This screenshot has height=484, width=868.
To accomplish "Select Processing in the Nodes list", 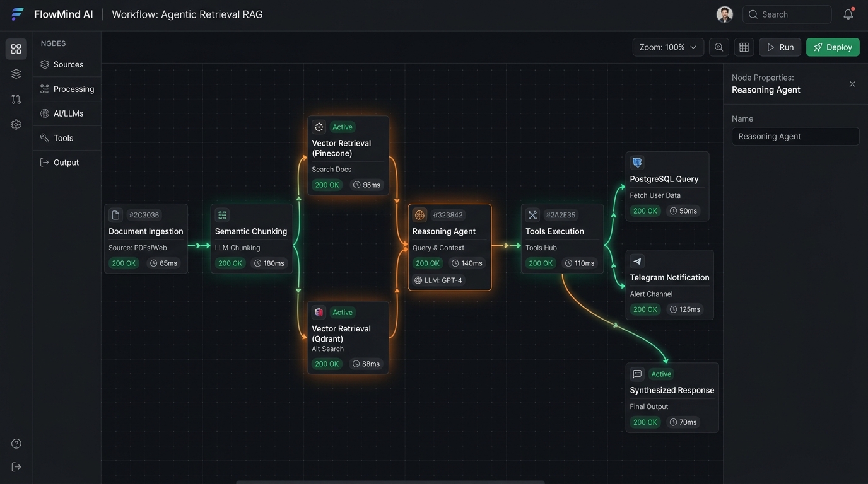I will pyautogui.click(x=67, y=89).
